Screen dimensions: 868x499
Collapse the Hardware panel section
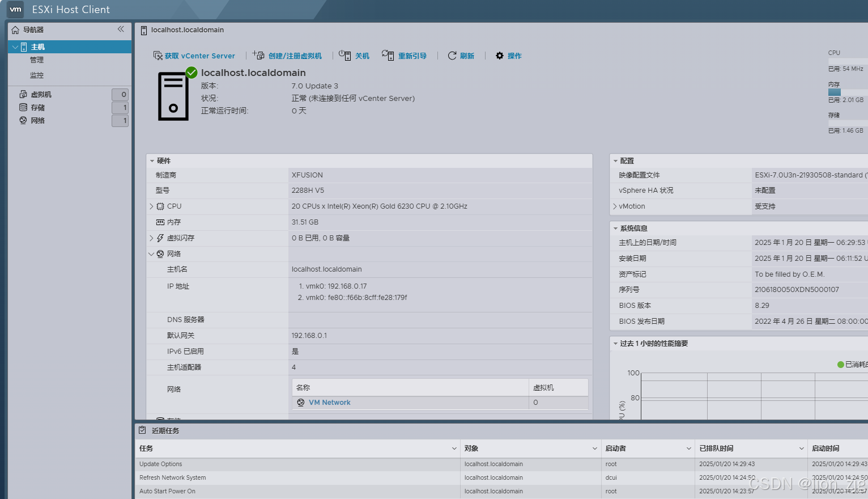coord(152,161)
